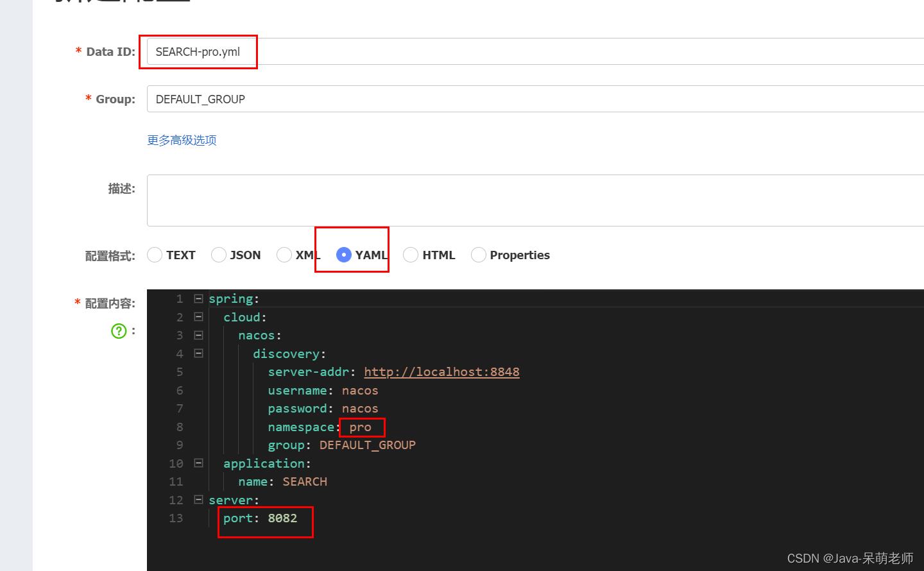Screen dimensions: 924x571
Task: Collapse the server: block on line 12
Action: 198,499
